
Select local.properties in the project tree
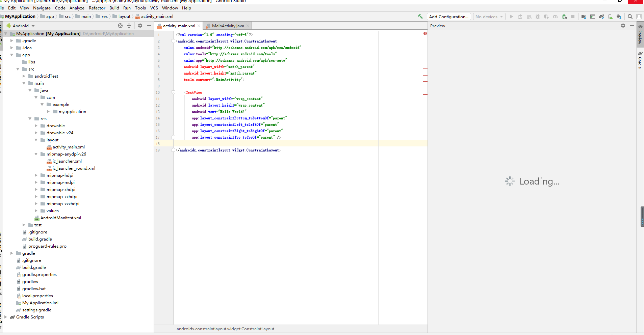click(x=37, y=296)
